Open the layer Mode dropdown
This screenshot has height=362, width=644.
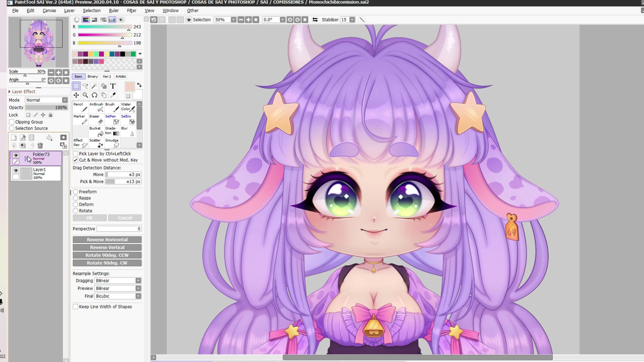pyautogui.click(x=65, y=100)
